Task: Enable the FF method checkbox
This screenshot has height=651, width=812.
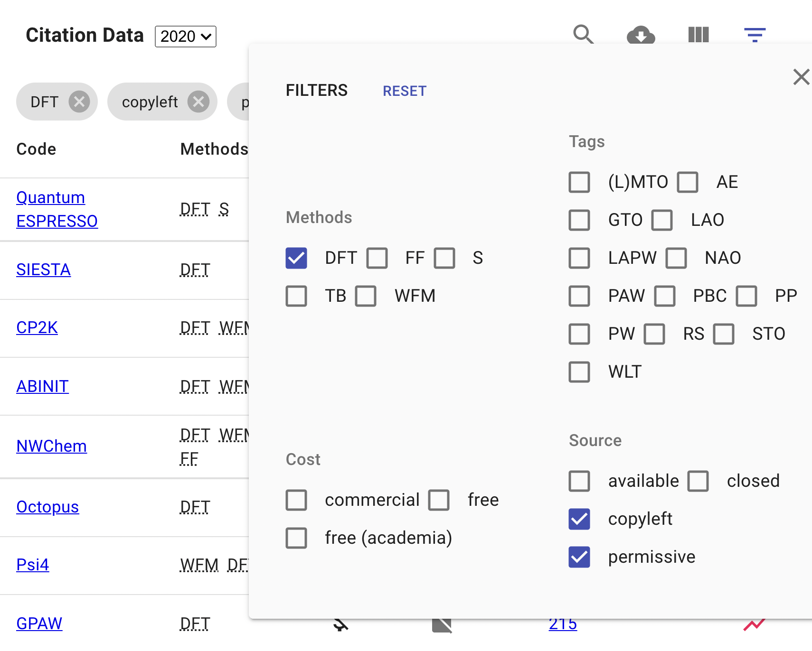Action: point(377,258)
